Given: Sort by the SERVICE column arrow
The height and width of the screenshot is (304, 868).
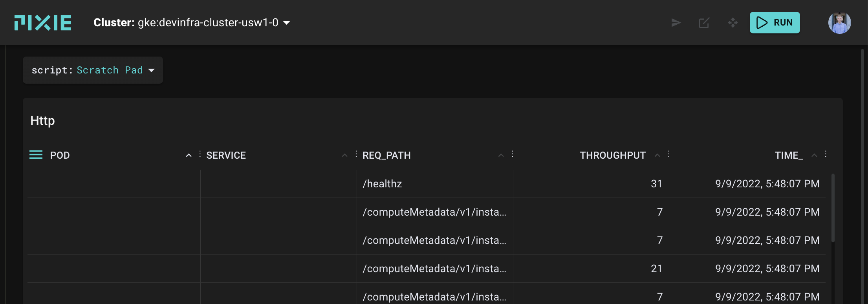Looking at the screenshot, I should (x=345, y=156).
